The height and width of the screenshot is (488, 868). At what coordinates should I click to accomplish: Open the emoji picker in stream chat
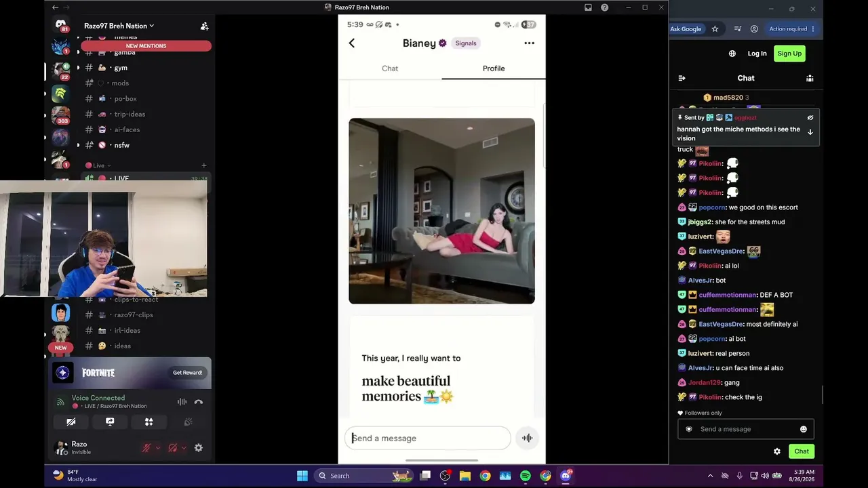[804, 429]
